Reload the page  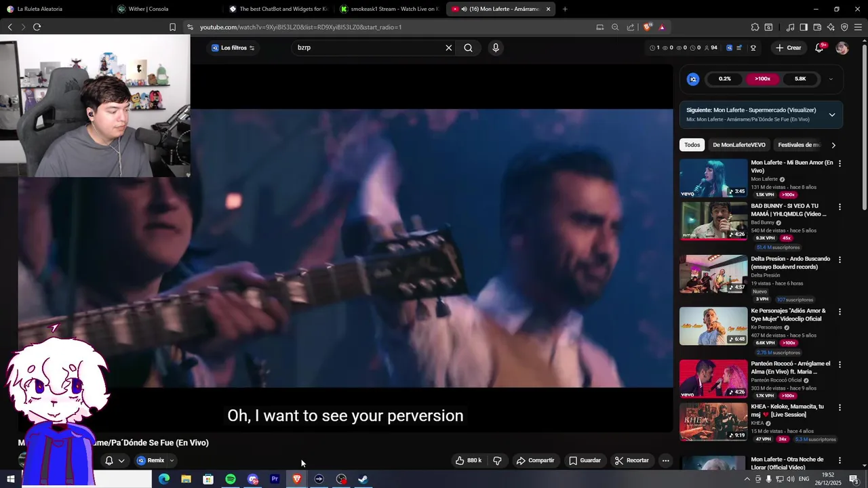click(x=37, y=27)
